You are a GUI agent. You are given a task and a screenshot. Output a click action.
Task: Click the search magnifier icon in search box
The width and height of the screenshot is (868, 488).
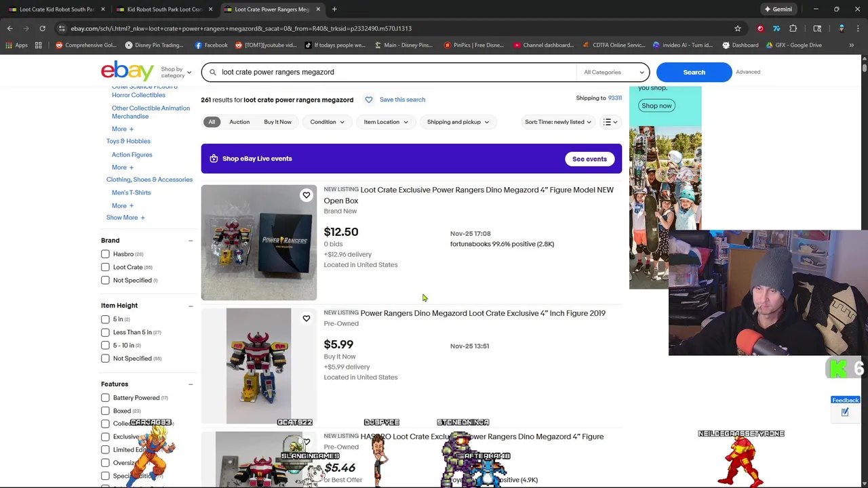[x=213, y=72]
